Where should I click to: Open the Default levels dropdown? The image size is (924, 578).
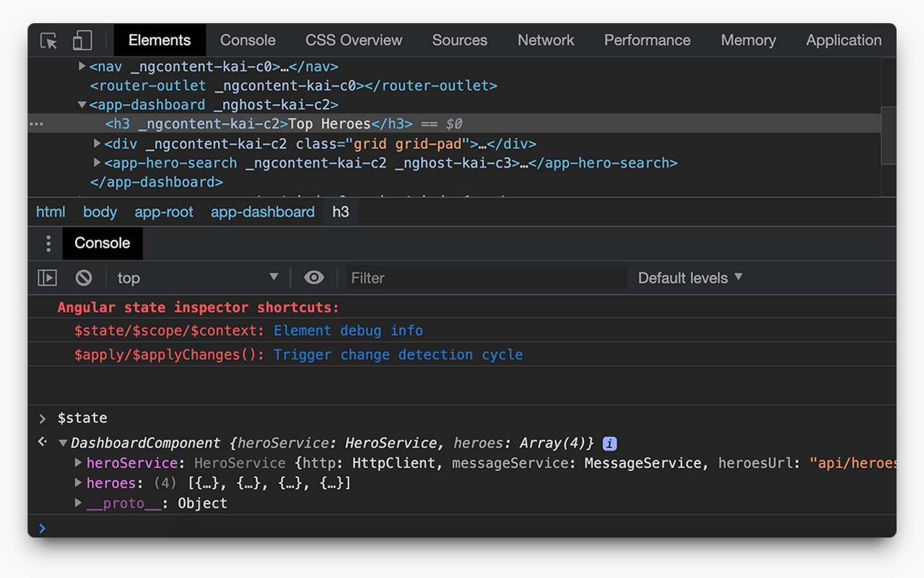coord(689,277)
